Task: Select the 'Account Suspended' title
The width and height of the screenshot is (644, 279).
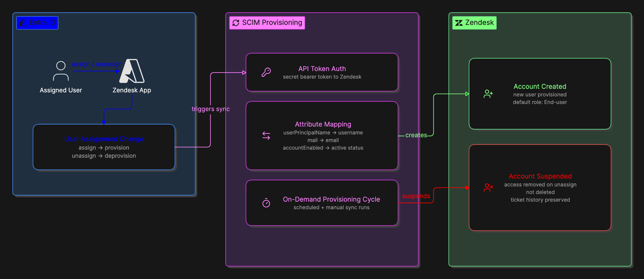Action: point(540,176)
